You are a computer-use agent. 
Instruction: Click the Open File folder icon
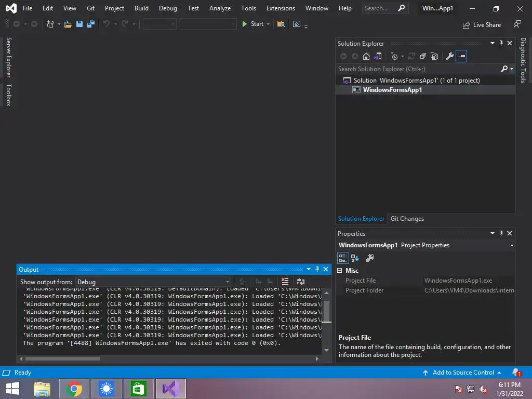pos(68,24)
